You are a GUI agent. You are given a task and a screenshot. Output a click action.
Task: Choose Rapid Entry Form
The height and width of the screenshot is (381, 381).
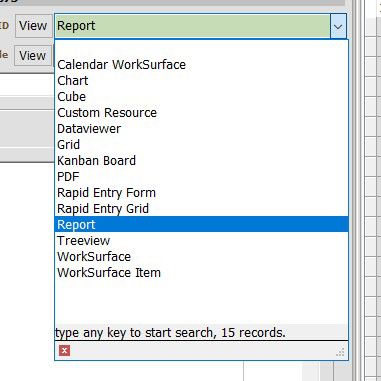click(106, 193)
